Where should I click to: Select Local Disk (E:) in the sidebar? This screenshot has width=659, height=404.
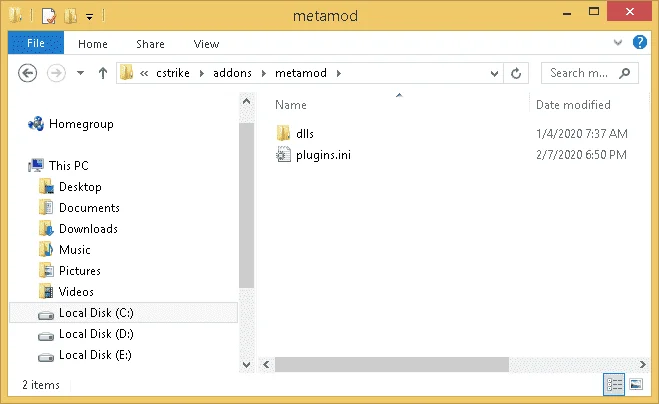(95, 355)
